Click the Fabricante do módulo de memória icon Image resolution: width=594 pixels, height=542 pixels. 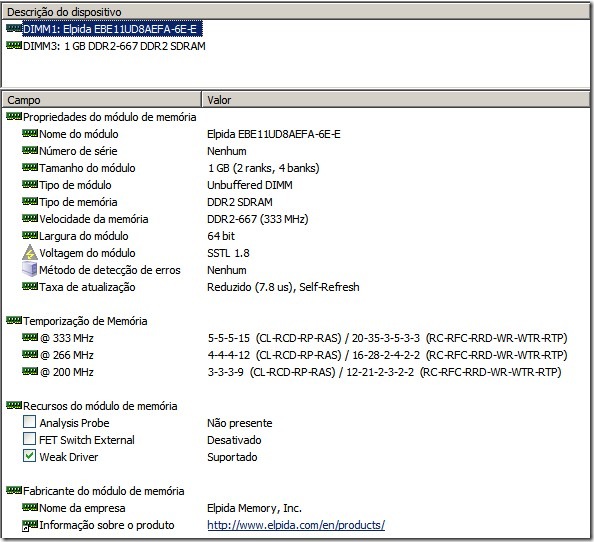point(14,490)
